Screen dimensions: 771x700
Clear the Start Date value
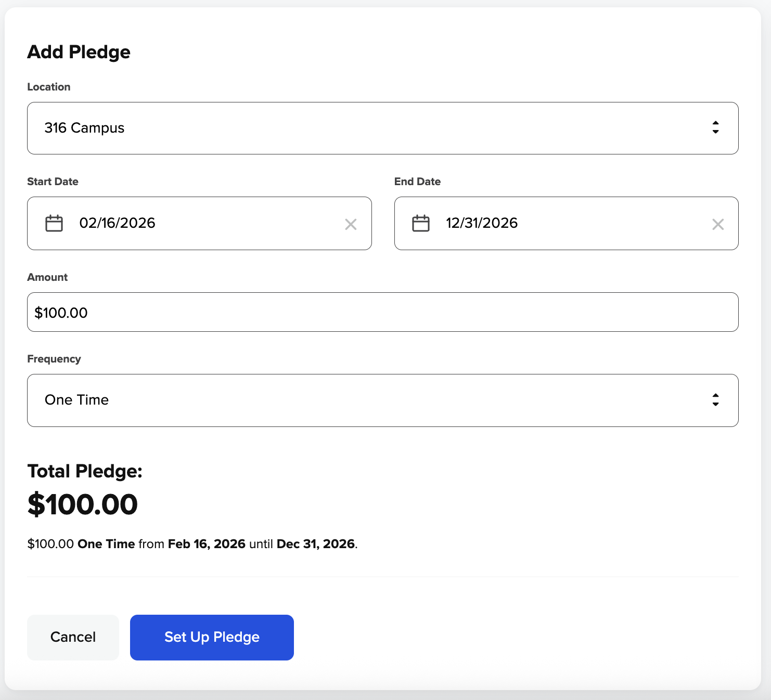point(351,224)
